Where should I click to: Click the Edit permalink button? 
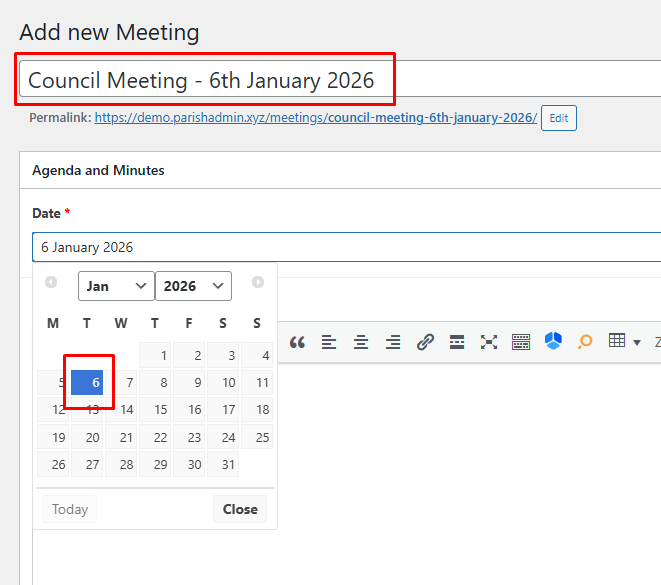point(559,118)
